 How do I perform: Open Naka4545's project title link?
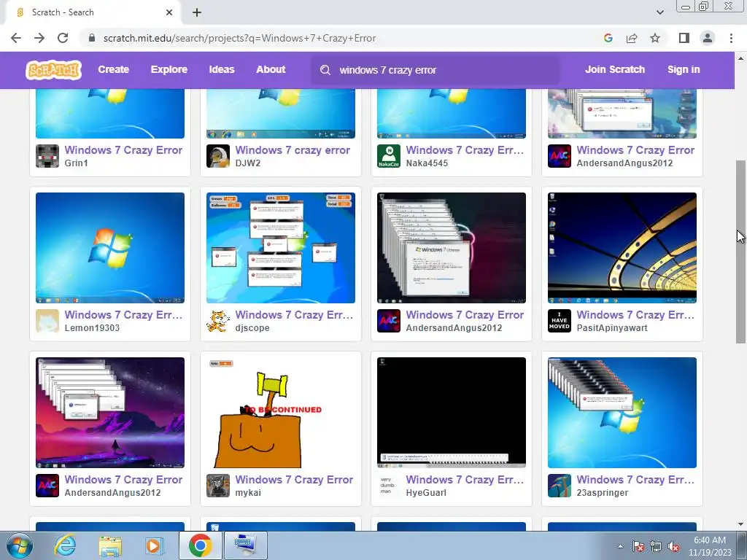coord(465,150)
